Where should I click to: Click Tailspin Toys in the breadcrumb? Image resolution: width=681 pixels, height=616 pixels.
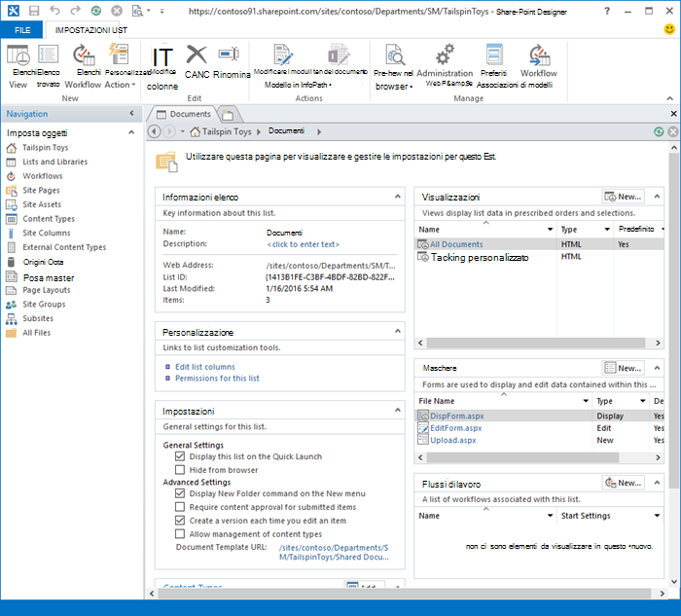(x=227, y=131)
